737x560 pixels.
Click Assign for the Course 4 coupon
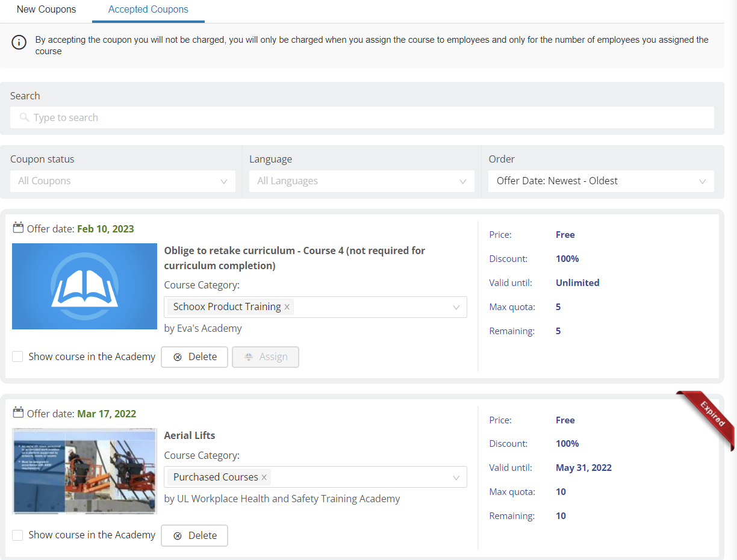(266, 356)
